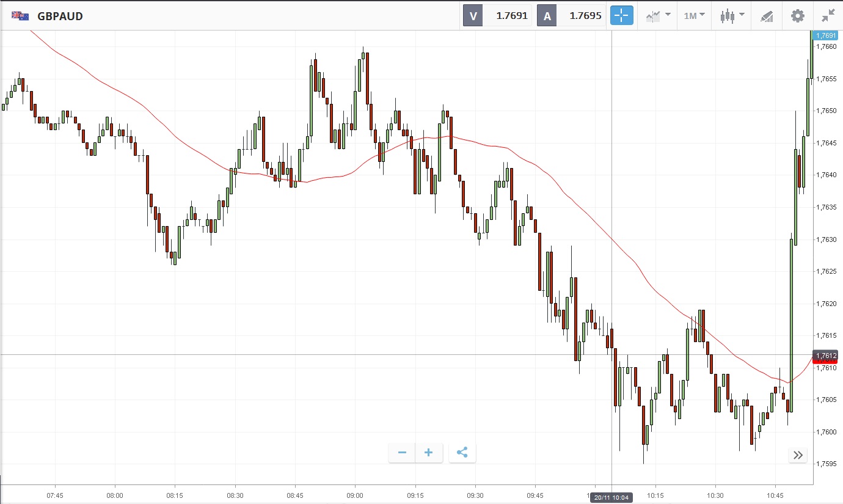Toggle the blue crosshair cursor button

point(622,16)
